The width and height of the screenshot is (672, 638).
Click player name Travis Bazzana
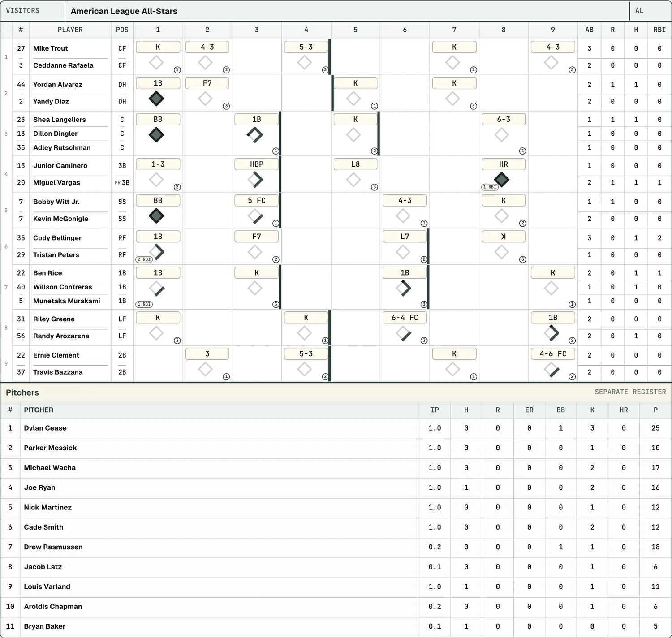click(x=58, y=372)
